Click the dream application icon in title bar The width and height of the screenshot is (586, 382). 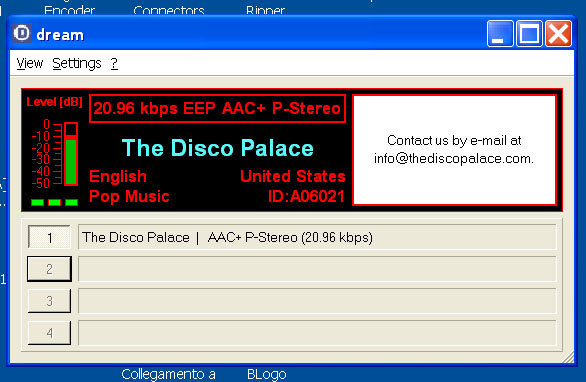click(x=22, y=33)
